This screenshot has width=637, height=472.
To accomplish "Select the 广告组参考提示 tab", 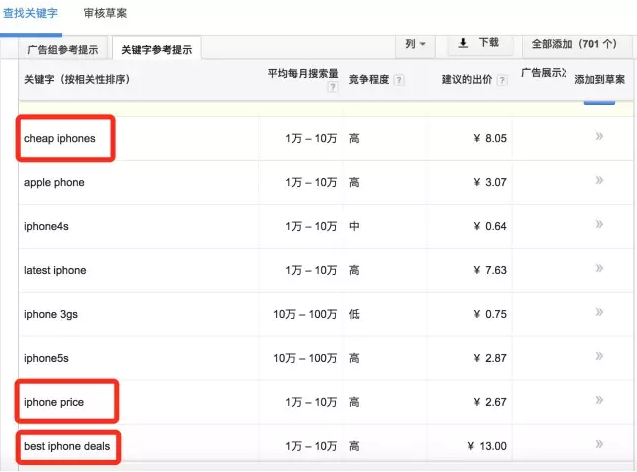I will click(x=64, y=49).
